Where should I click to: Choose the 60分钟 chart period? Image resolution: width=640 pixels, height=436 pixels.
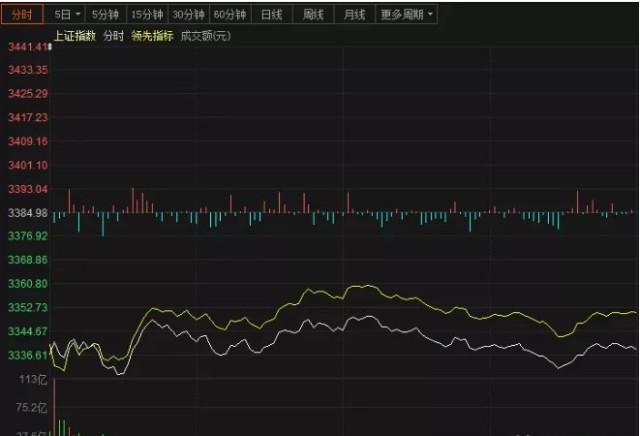[x=229, y=16]
